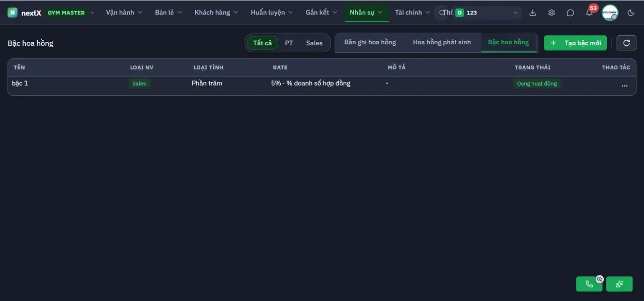Click the search icon in the header

pos(442,13)
